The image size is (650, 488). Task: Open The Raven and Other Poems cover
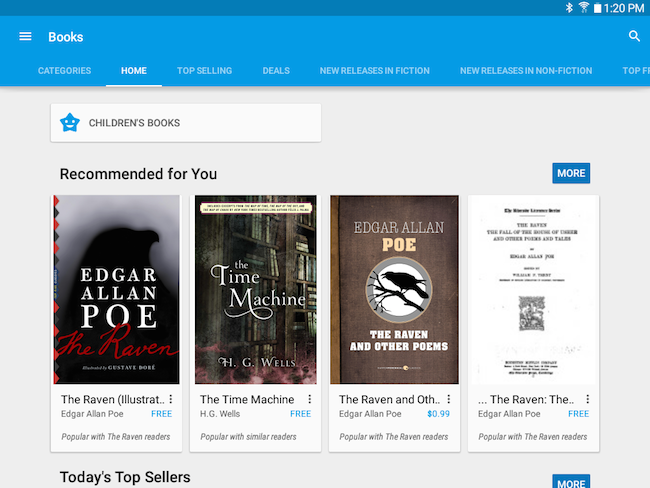coord(395,289)
